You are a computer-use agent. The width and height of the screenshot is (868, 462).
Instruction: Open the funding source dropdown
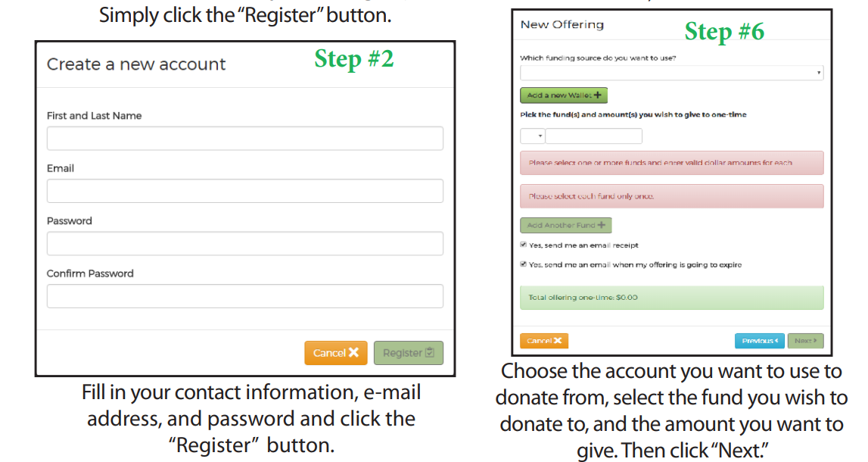671,73
